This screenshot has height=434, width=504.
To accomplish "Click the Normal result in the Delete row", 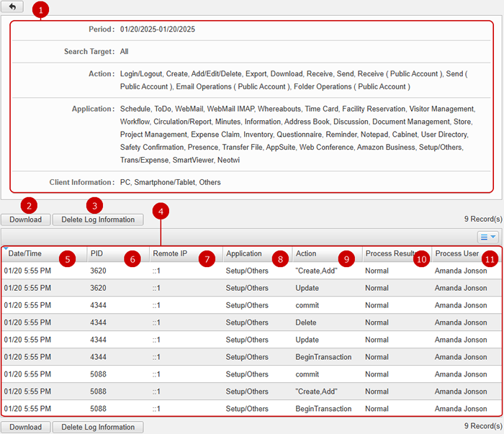I will (377, 322).
